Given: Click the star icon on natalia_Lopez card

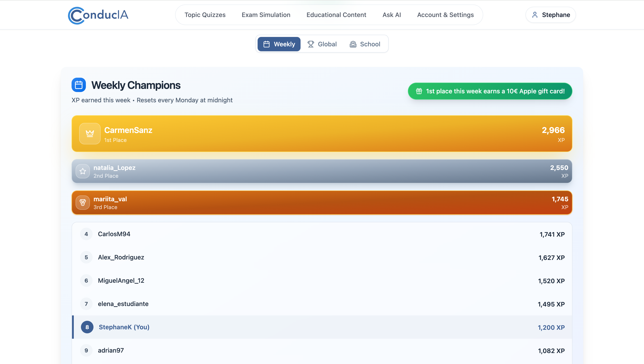Looking at the screenshot, I should [x=83, y=171].
